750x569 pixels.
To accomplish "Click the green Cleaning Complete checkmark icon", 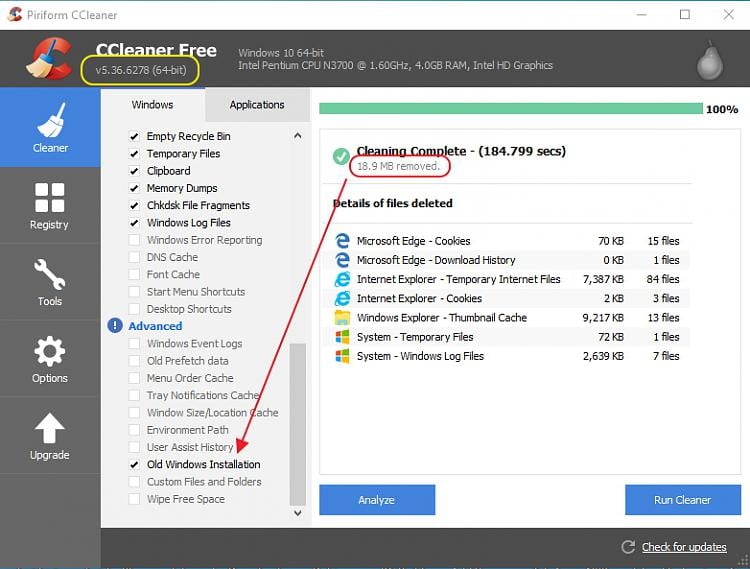I will coord(341,156).
